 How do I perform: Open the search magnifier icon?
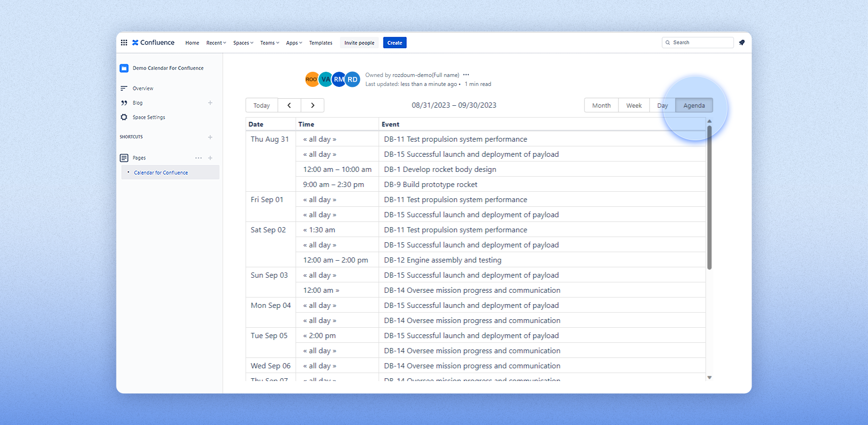coord(668,42)
